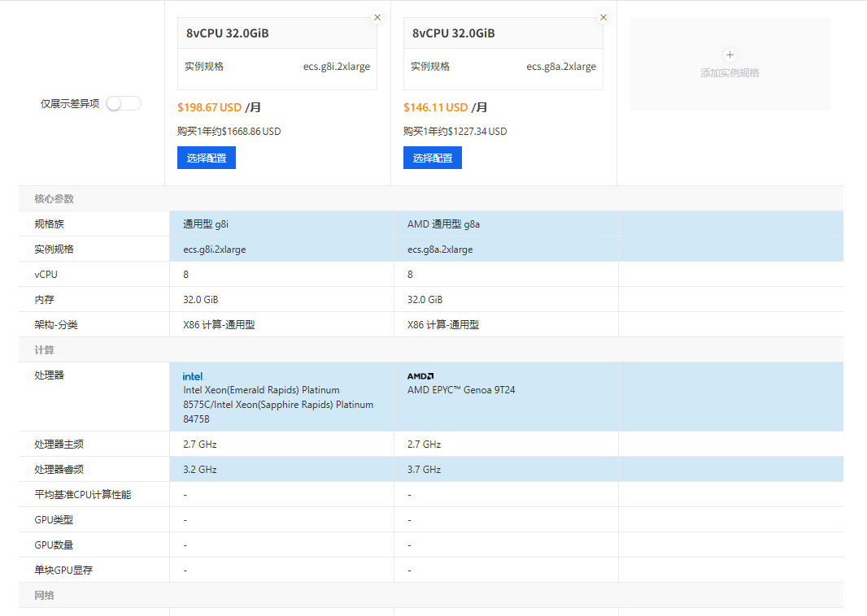Click the 3.7 GHz turbo frequency cell
867x616 pixels.
[x=424, y=470]
